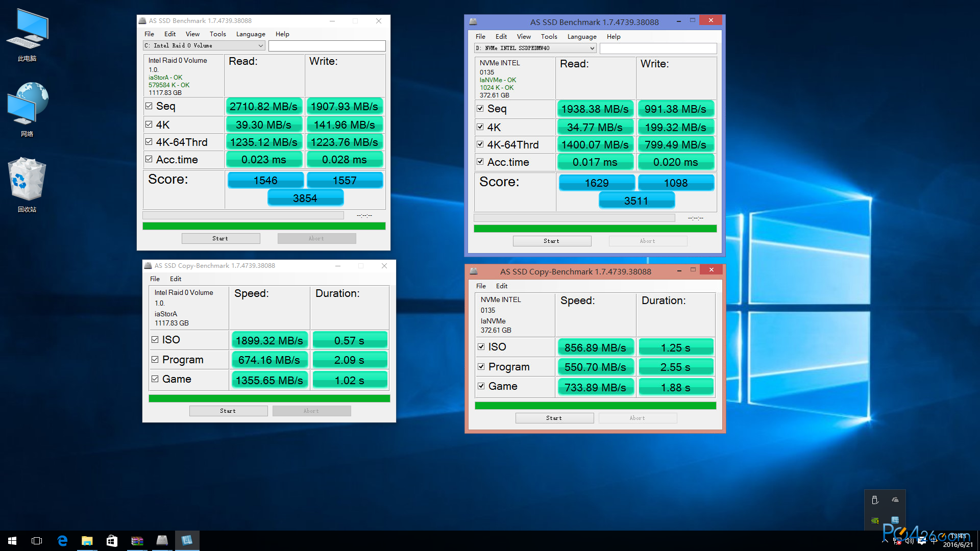Click the title-bar icon of the NVMe Copy-Benchmark window
Viewport: 980px width, 551px height.
[474, 271]
